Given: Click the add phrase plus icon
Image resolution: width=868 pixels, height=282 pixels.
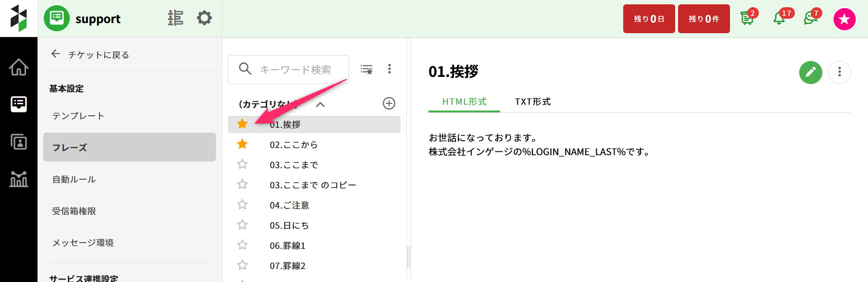Looking at the screenshot, I should coord(389,103).
